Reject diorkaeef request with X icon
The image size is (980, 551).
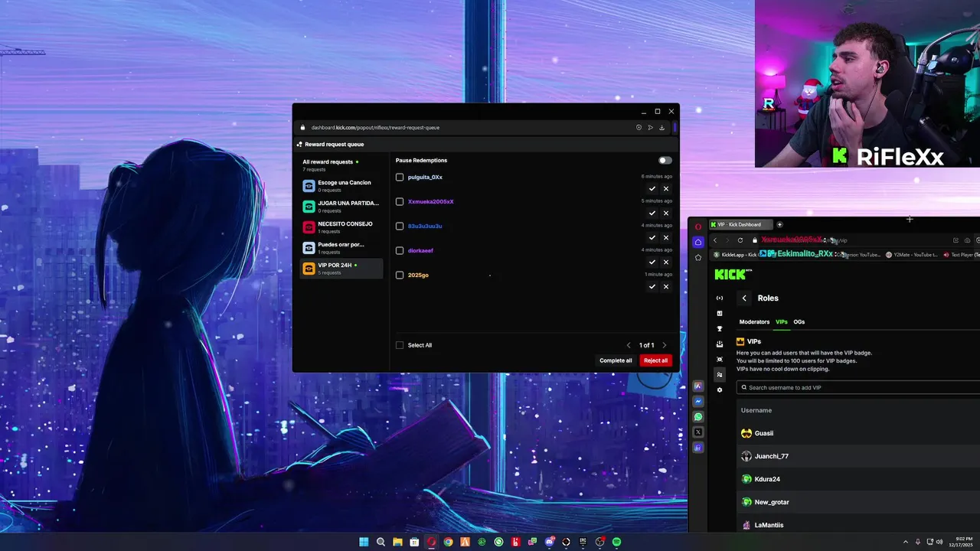(x=666, y=262)
